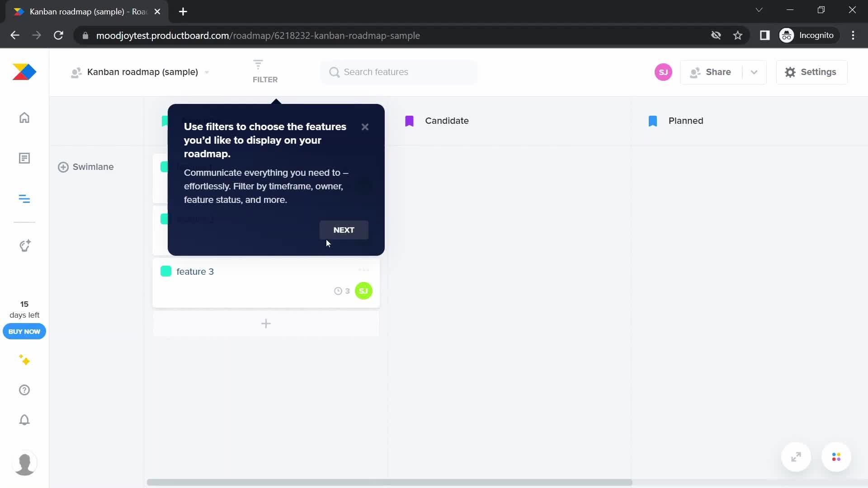This screenshot has width=868, height=488.
Task: Click the third-party cookies blocked eye icon
Action: click(x=716, y=35)
